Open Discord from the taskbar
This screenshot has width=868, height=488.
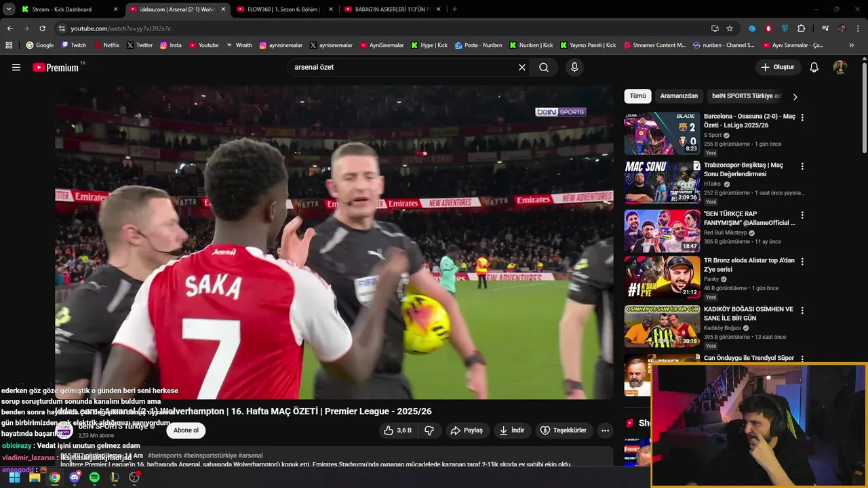[75, 477]
